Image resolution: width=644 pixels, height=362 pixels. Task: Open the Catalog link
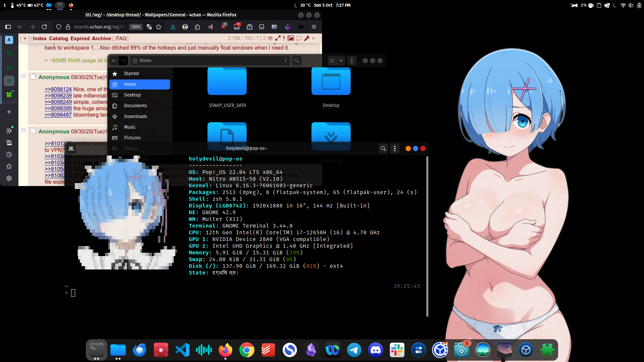(58, 39)
